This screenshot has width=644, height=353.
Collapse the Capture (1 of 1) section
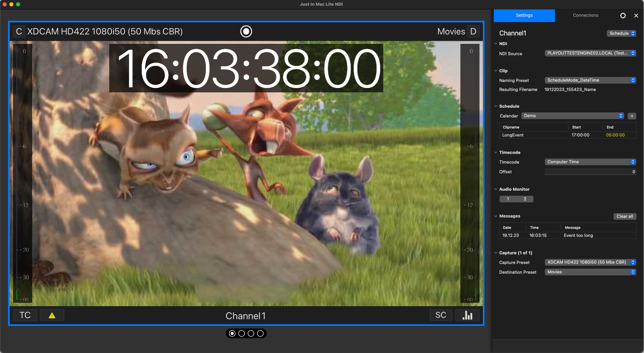point(496,253)
